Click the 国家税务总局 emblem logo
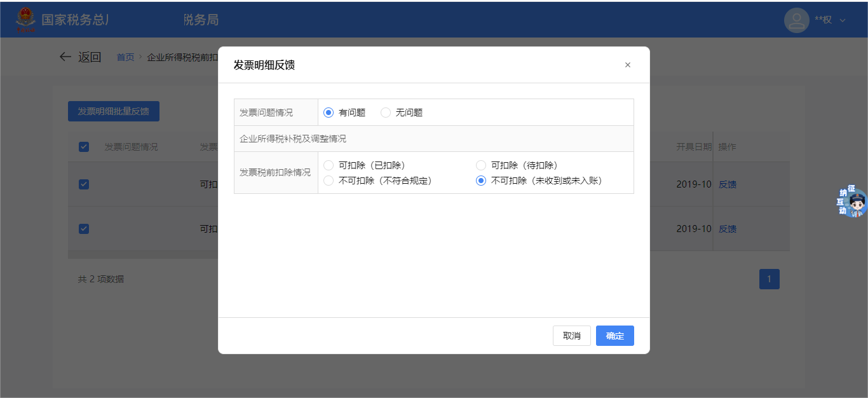 [x=27, y=20]
